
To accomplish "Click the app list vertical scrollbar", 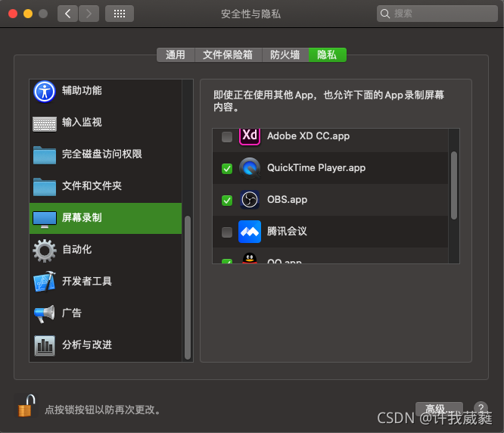I will tap(454, 185).
